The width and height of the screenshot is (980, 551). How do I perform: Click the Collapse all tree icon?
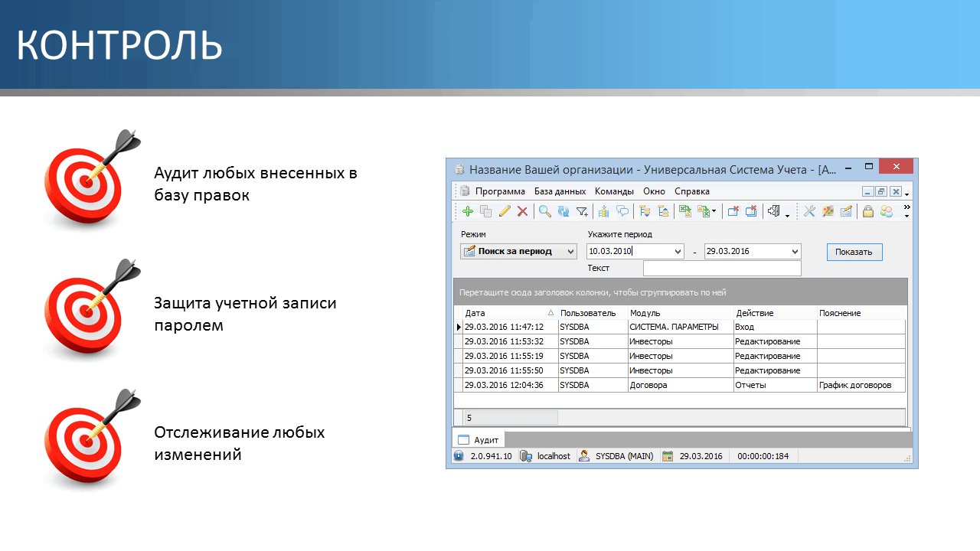[x=663, y=211]
